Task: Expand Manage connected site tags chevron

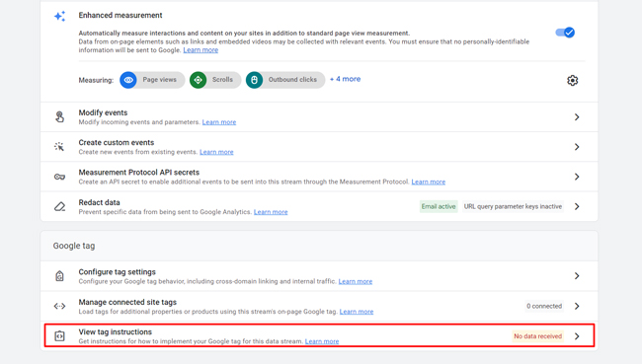Action: pos(577,306)
